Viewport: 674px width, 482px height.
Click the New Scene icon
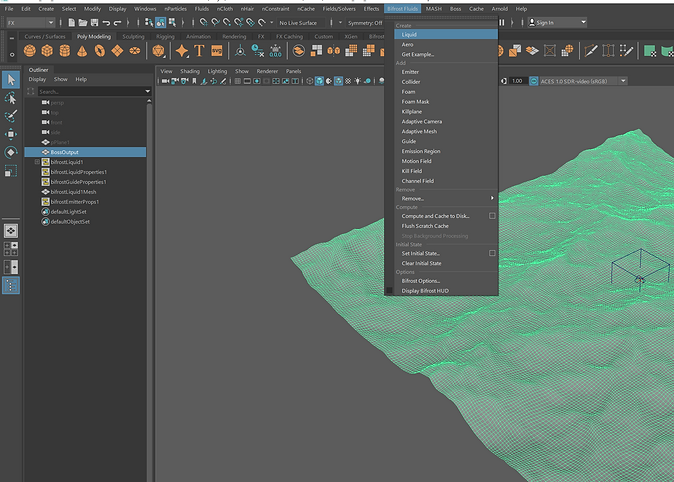pyautogui.click(x=71, y=22)
